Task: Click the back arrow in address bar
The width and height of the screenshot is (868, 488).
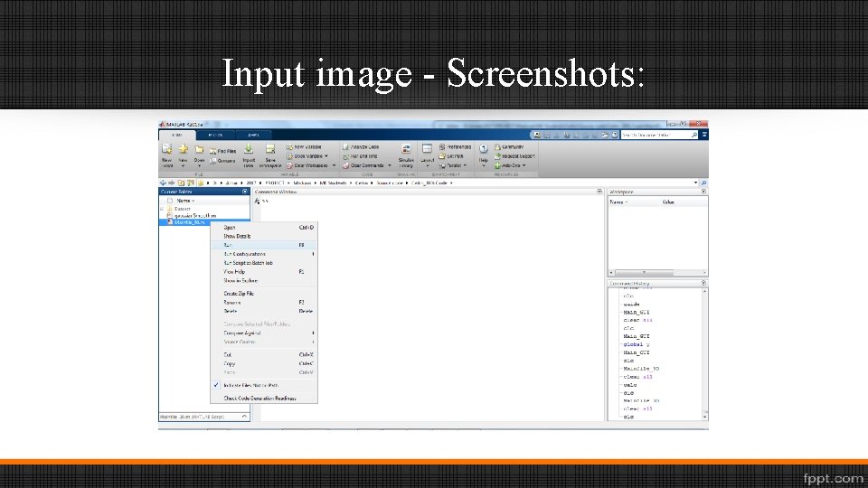Action: click(x=163, y=183)
